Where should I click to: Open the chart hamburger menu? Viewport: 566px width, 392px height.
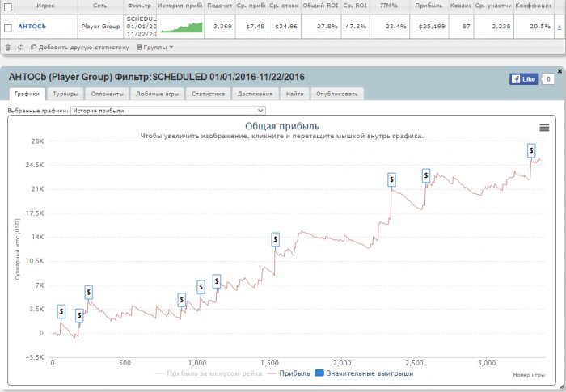click(544, 128)
